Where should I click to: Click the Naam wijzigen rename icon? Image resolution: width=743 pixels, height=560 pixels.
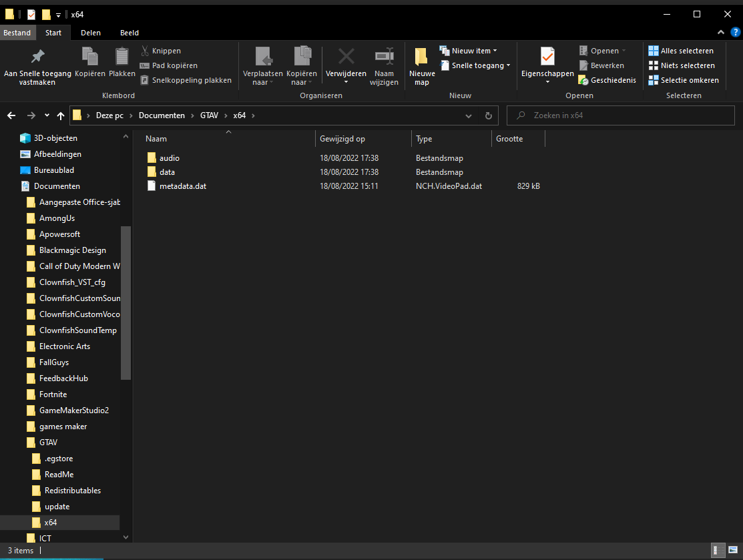point(384,57)
